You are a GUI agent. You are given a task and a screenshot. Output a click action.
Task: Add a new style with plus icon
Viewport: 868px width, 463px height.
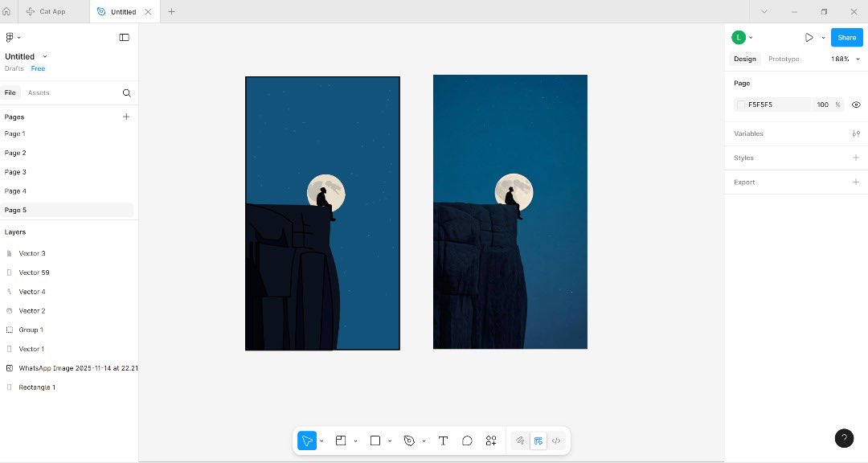click(856, 158)
